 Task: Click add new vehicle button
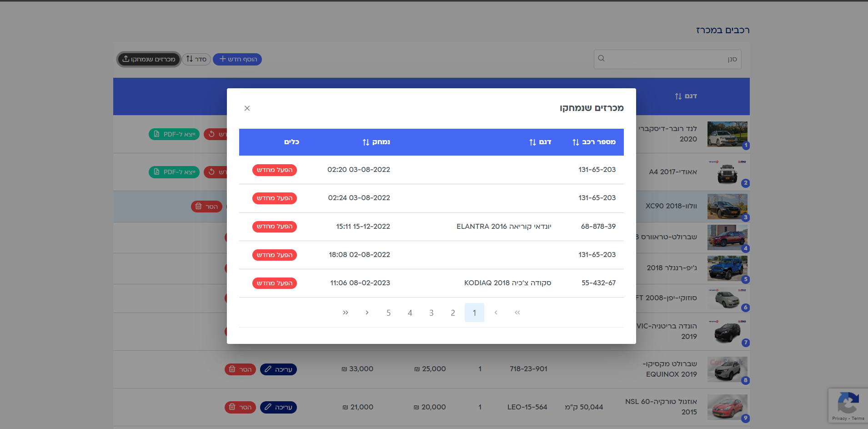[237, 59]
